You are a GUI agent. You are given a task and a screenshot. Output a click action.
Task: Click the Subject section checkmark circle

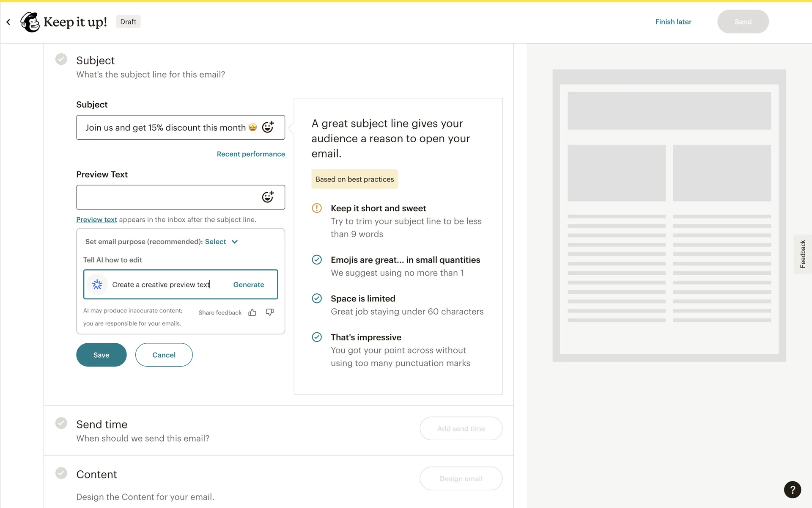(61, 59)
